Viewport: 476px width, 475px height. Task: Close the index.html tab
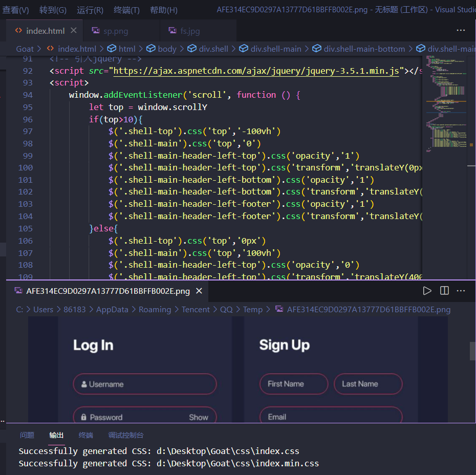(x=74, y=31)
